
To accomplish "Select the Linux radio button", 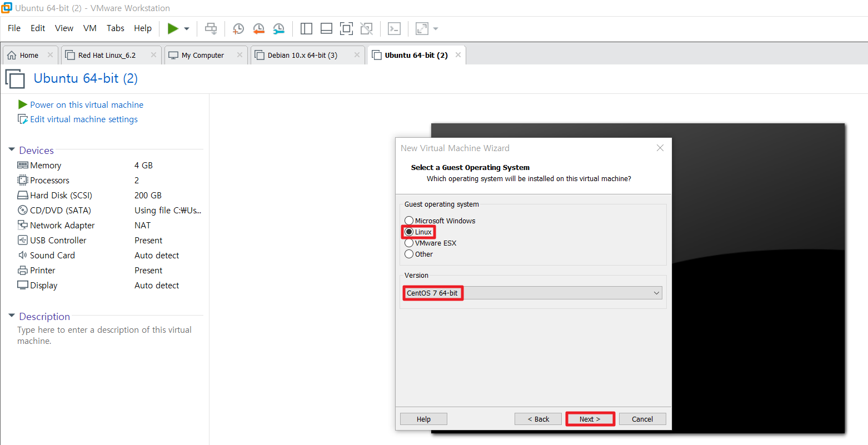I will tap(409, 232).
